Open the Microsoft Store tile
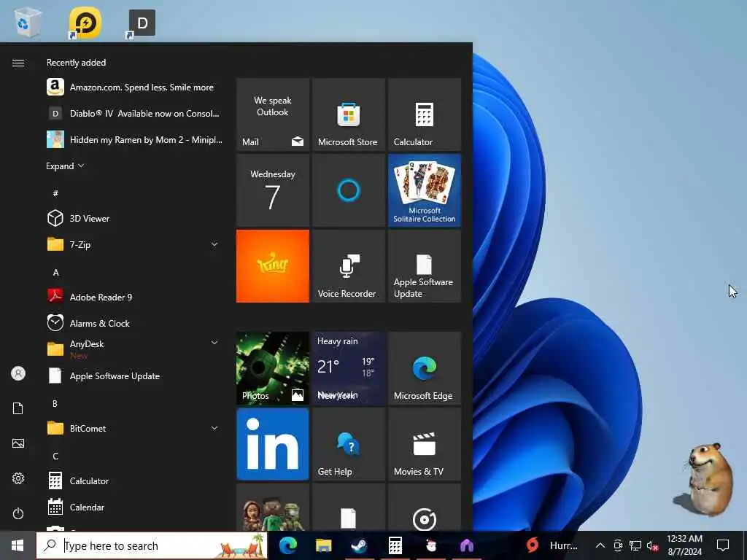 click(x=348, y=114)
